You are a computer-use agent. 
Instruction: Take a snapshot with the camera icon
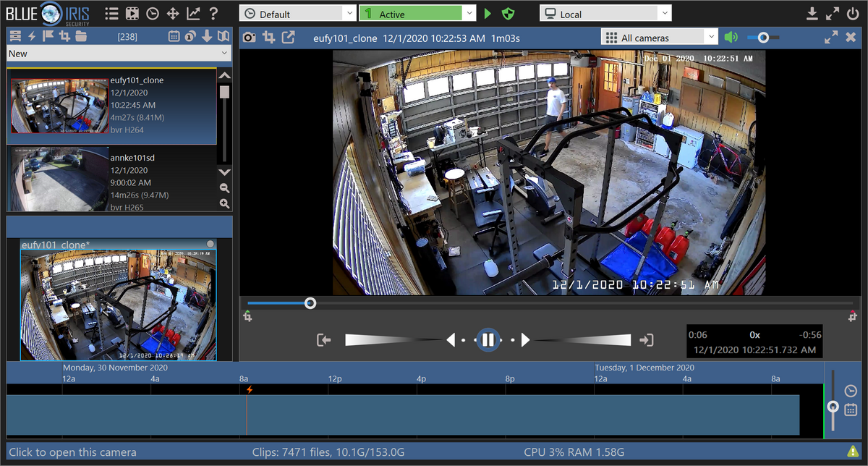click(250, 38)
